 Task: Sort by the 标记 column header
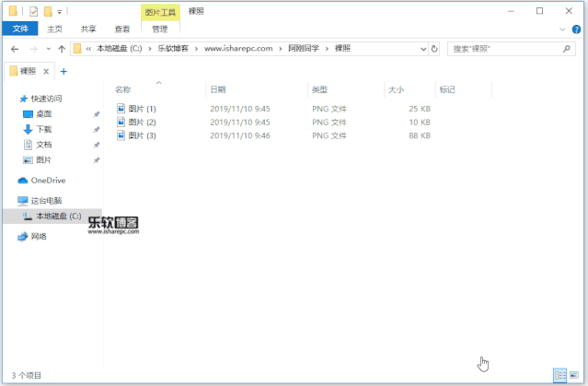[x=447, y=89]
